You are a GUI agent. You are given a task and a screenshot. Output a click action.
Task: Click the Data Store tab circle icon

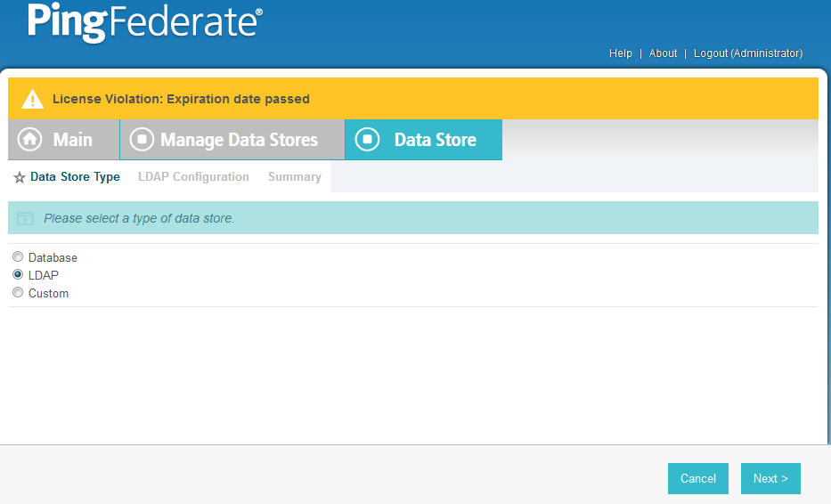click(367, 140)
